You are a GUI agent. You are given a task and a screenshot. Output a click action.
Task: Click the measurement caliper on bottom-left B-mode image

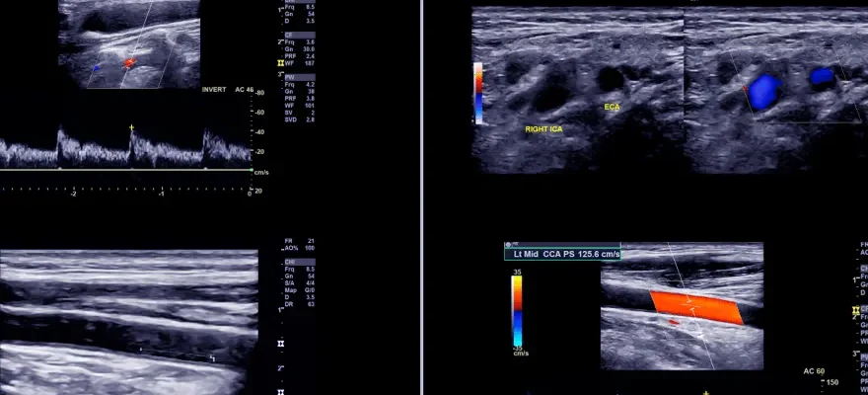click(x=212, y=359)
